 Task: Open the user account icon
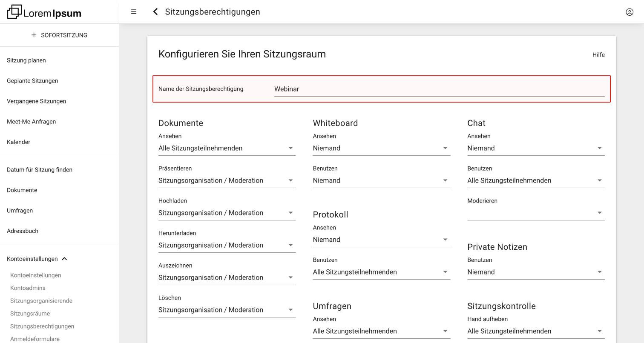coord(630,12)
